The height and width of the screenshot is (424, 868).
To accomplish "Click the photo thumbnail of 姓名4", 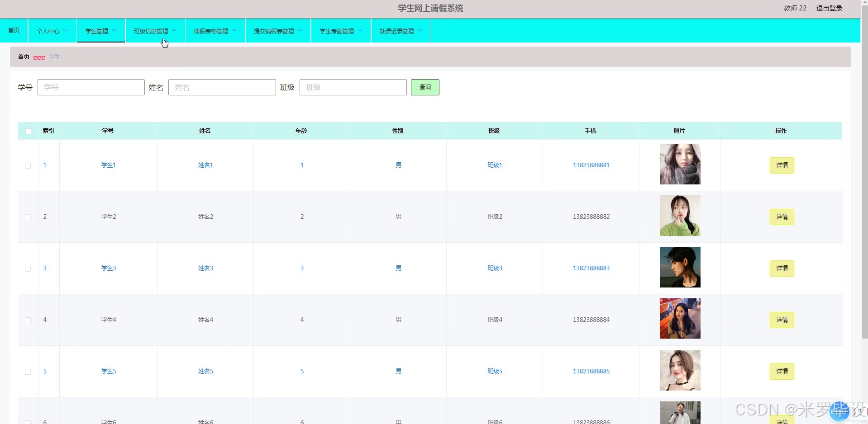I will (x=680, y=319).
